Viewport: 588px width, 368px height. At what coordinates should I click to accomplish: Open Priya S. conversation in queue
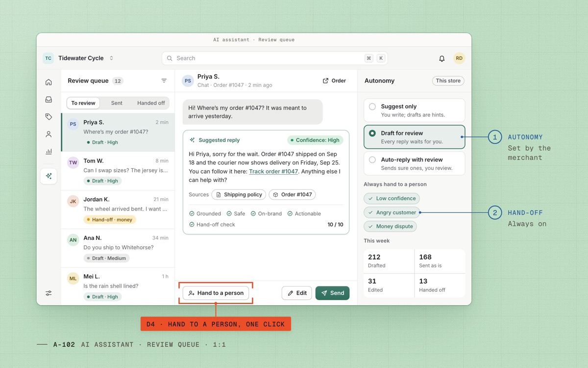tap(118, 132)
